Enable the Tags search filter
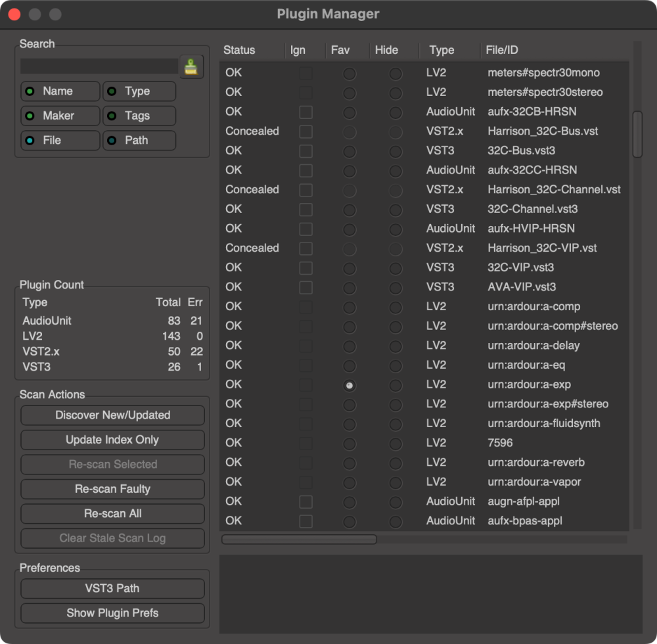The height and width of the screenshot is (644, 657). click(139, 116)
